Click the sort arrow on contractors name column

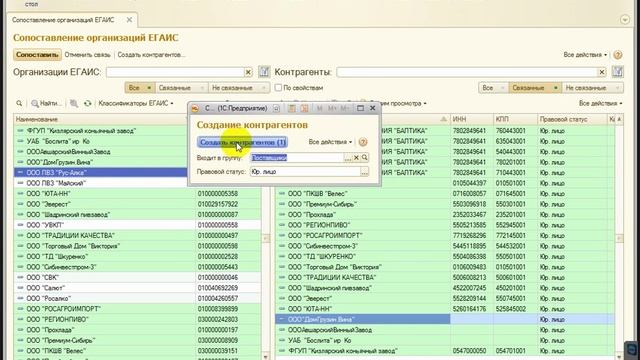(444, 119)
